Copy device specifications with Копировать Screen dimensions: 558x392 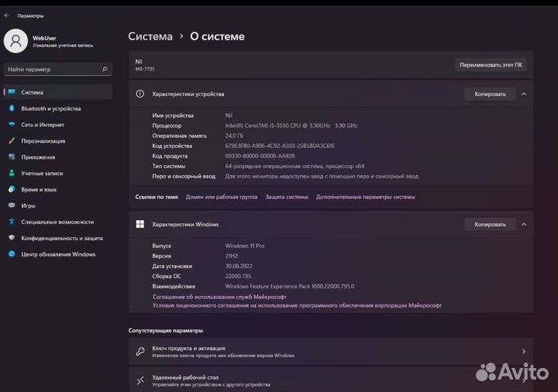(490, 94)
